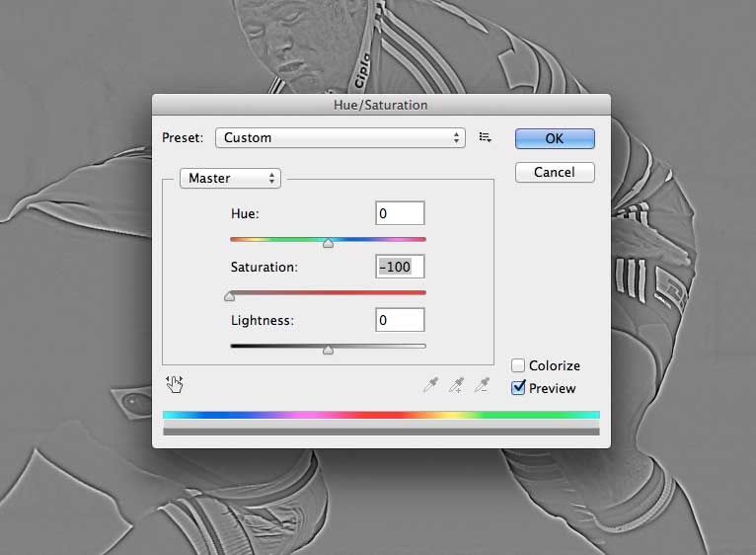
Task: Select the Add to Sample eyedropper
Action: 456,384
